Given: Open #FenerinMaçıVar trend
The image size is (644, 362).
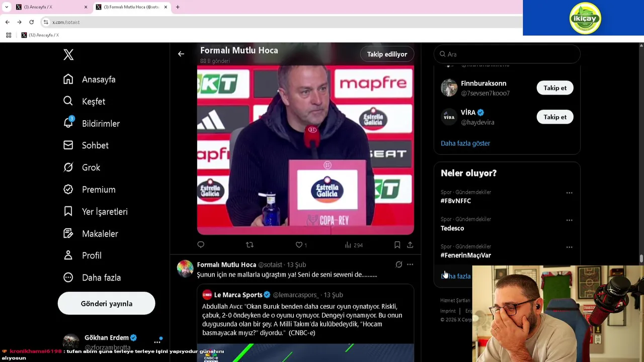Looking at the screenshot, I should click(466, 255).
